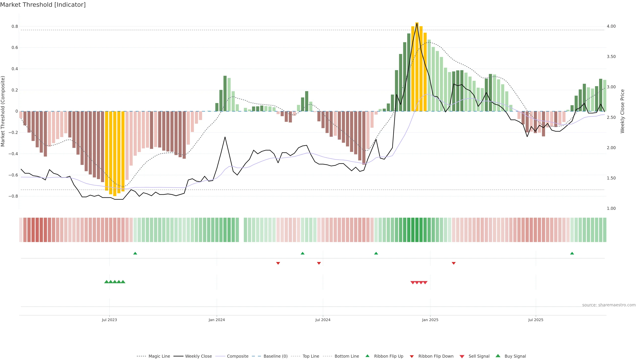644x362 pixels.
Task: Click the Sell Signal legend triangle icon
Action: pos(462,356)
